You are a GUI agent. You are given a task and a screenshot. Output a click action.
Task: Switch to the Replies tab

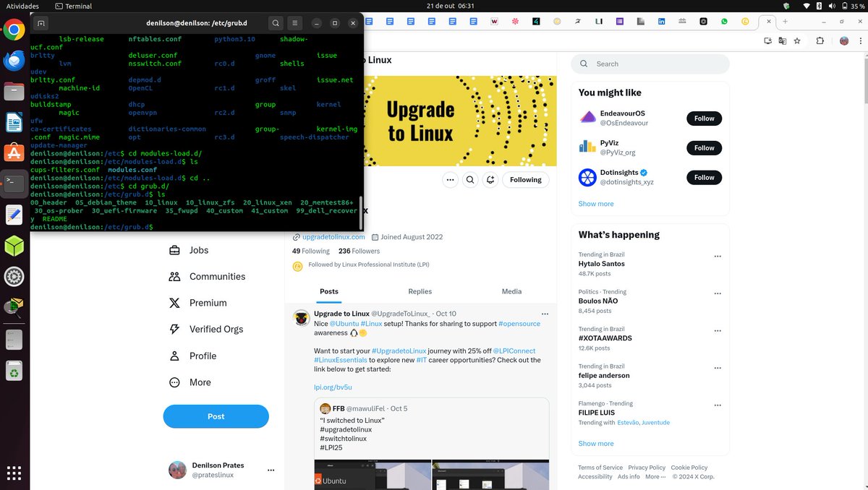coord(420,291)
